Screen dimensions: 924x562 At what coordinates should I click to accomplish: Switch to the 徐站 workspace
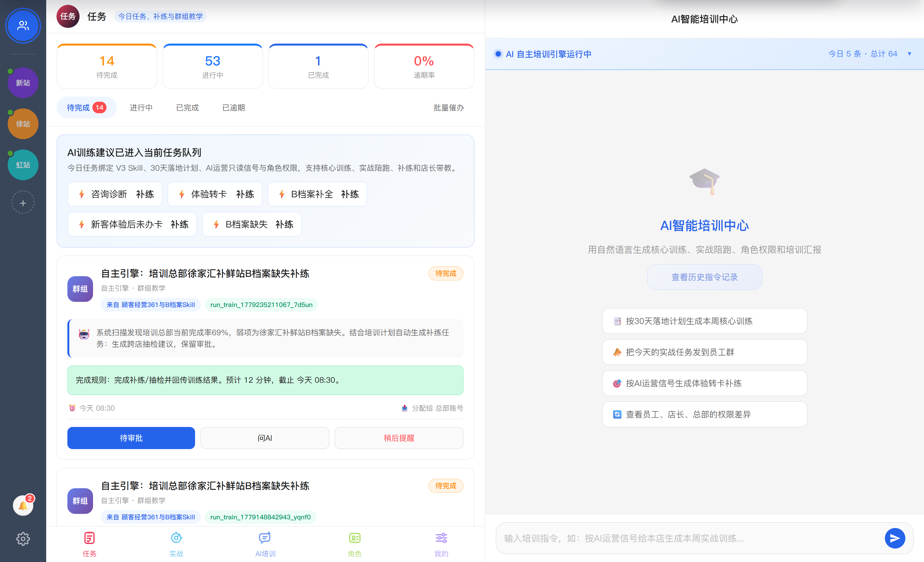(x=23, y=124)
